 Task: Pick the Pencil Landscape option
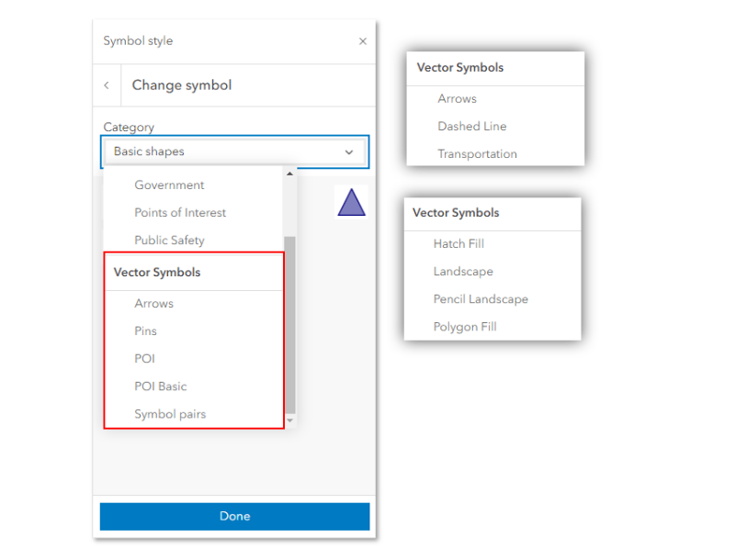(x=481, y=299)
